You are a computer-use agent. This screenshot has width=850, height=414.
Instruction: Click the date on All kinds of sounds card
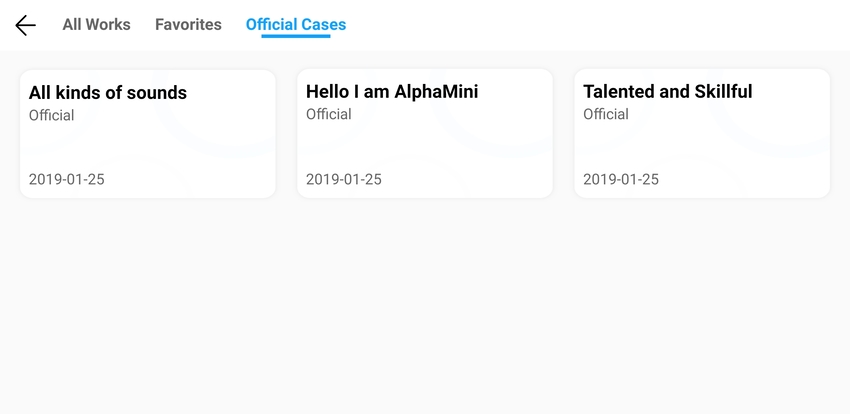pyautogui.click(x=67, y=179)
